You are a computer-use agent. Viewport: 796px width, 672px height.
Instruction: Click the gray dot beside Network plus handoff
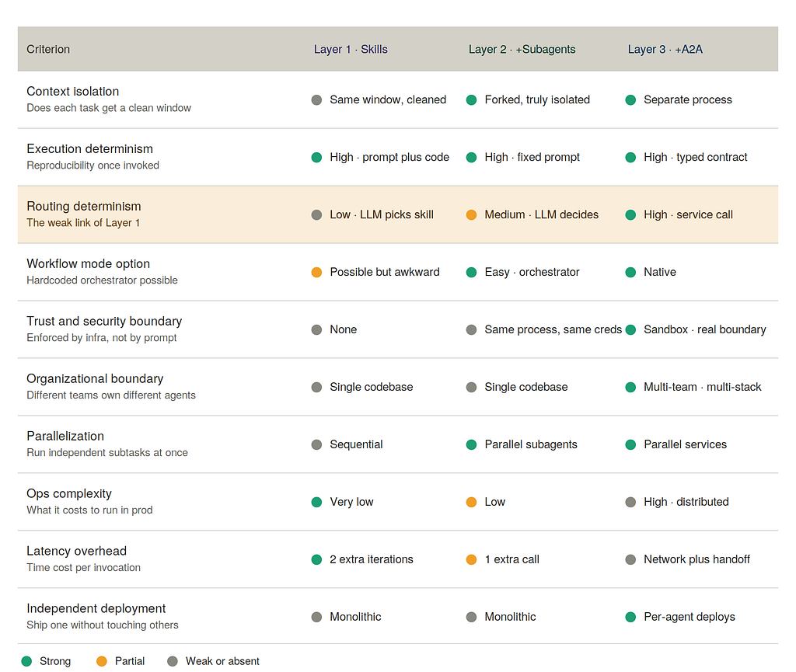pos(630,559)
